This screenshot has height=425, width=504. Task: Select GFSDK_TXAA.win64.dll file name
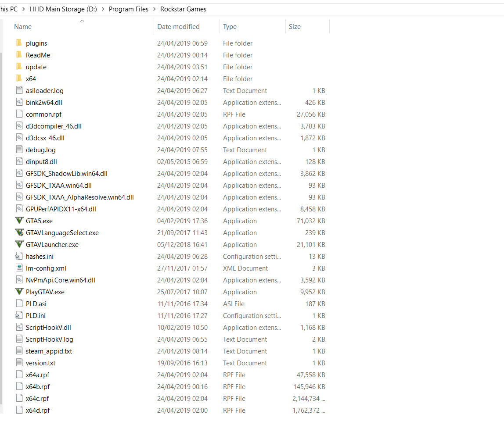(x=59, y=186)
